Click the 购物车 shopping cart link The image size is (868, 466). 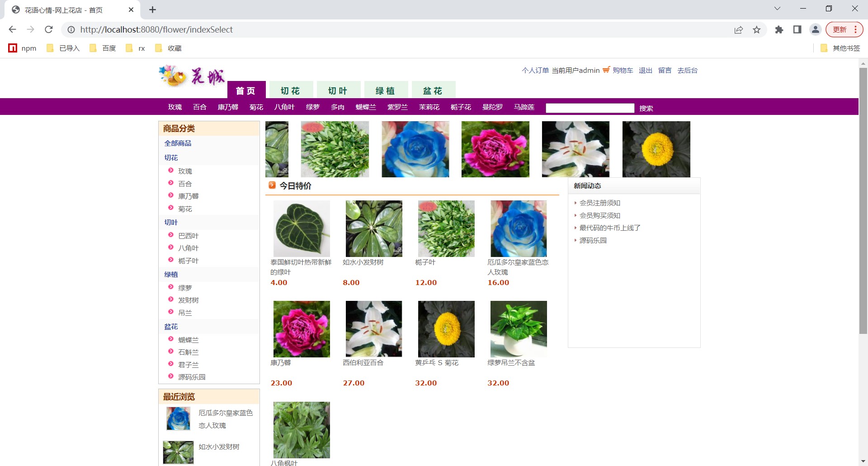(x=623, y=71)
